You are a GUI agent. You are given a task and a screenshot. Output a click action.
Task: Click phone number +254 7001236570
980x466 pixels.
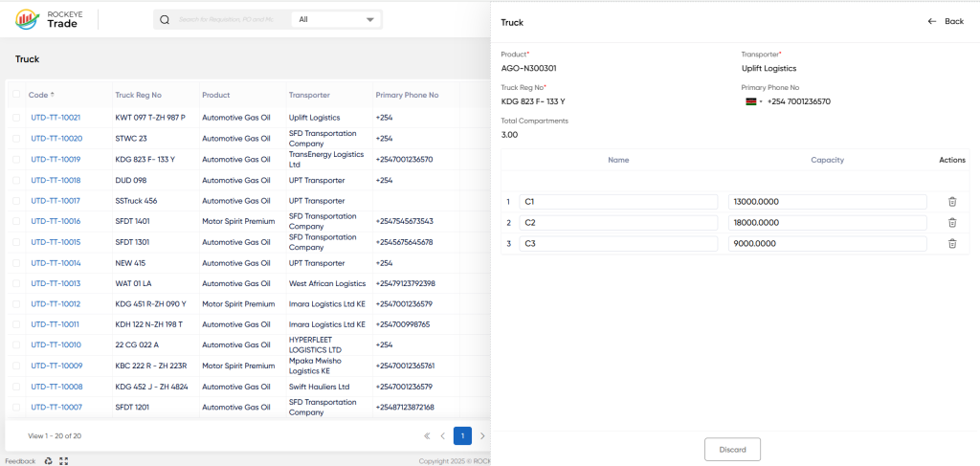(799, 101)
